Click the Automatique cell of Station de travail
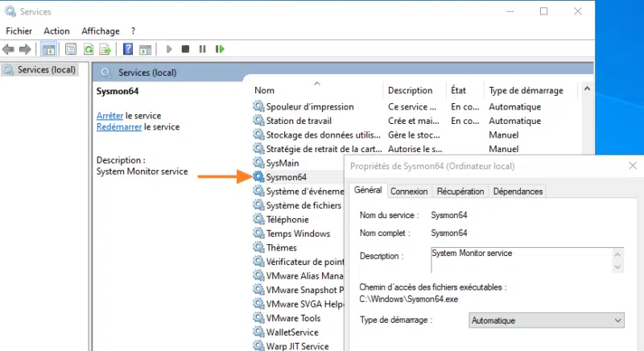 (514, 121)
